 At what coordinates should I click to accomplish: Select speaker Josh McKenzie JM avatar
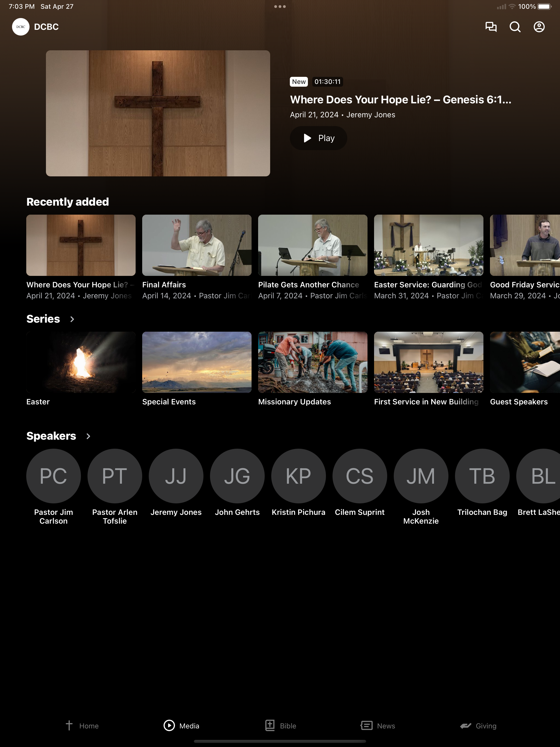[x=421, y=476]
